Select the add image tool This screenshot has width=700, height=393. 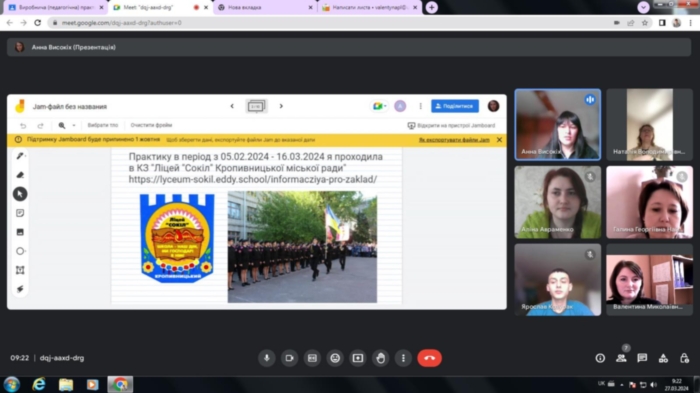(20, 232)
